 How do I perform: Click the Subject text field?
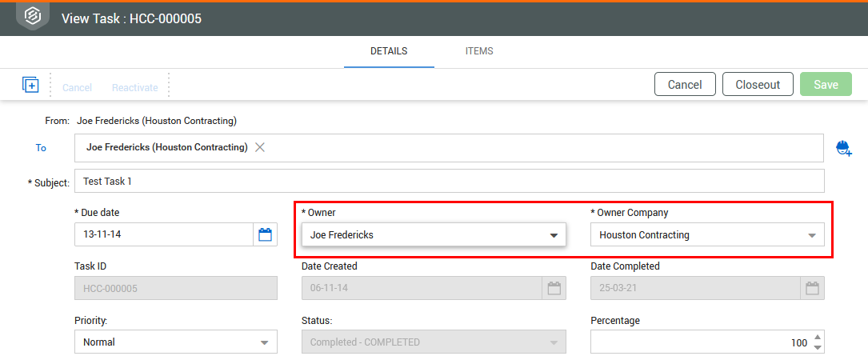tap(448, 182)
